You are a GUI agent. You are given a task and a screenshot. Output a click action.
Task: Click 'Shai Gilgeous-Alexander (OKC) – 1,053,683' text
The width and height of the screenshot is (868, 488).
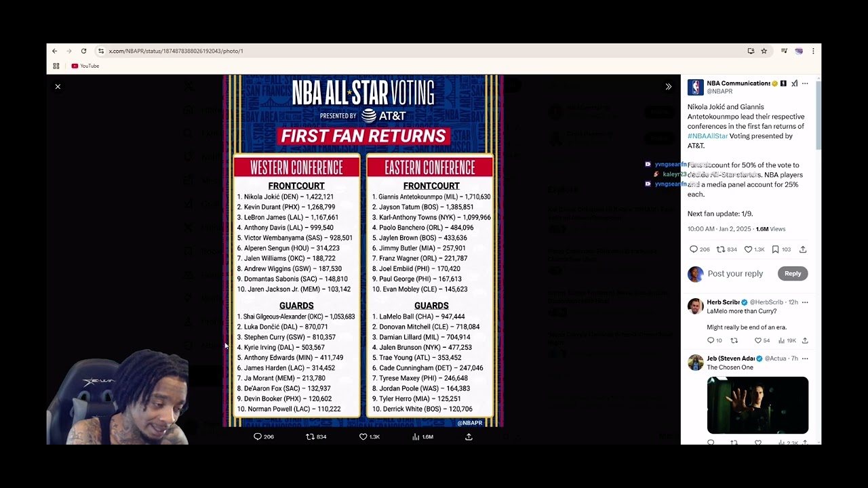click(x=296, y=317)
